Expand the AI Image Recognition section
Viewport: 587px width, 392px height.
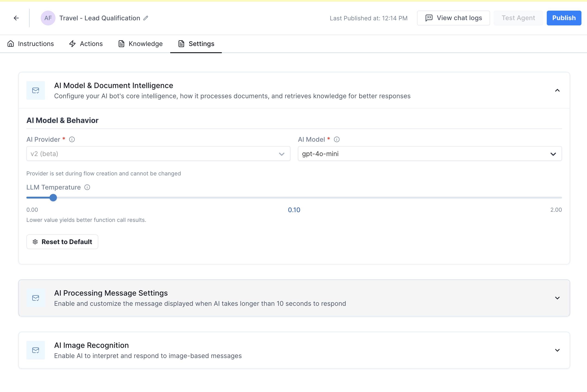(x=557, y=350)
